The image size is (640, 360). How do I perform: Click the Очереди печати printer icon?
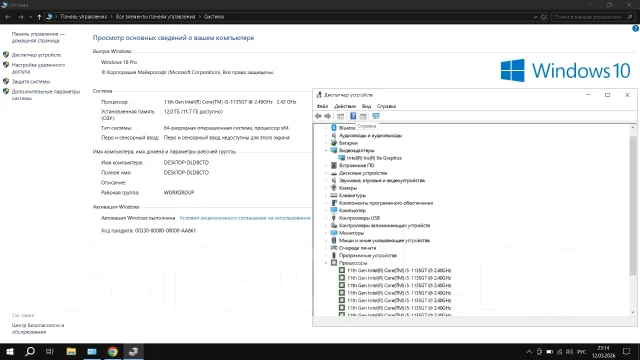[x=334, y=248]
